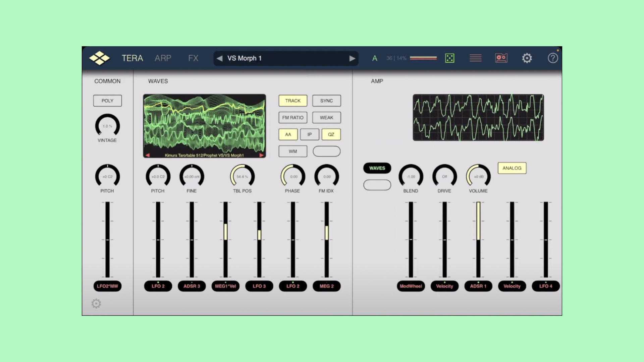Toggle the QZ button
Viewport: 644px width, 362px height.
tap(331, 134)
